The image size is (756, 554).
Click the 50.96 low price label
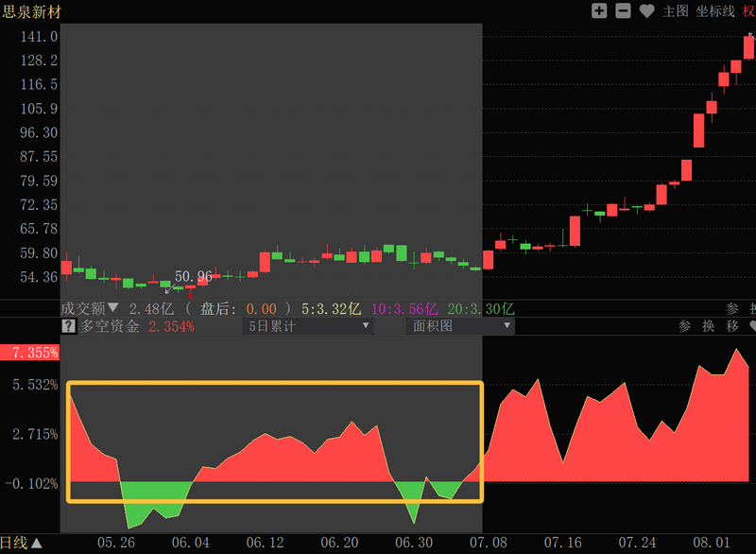pos(194,276)
